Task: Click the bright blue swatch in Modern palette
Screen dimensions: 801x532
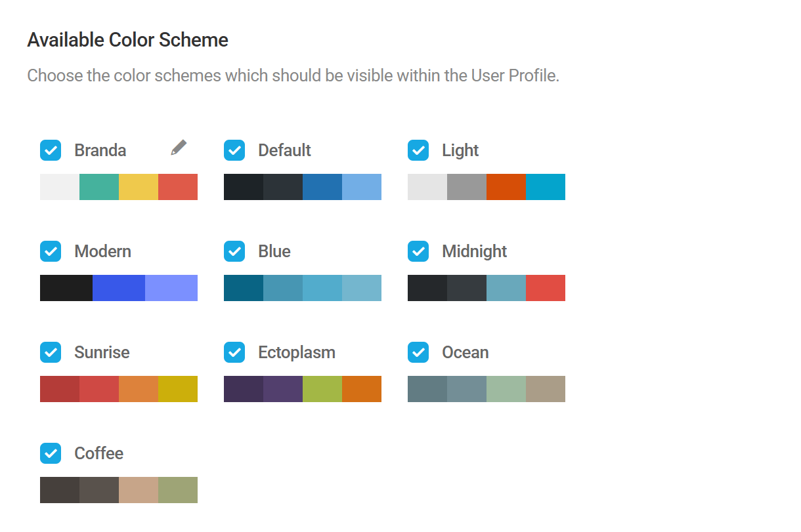Action: coord(118,288)
